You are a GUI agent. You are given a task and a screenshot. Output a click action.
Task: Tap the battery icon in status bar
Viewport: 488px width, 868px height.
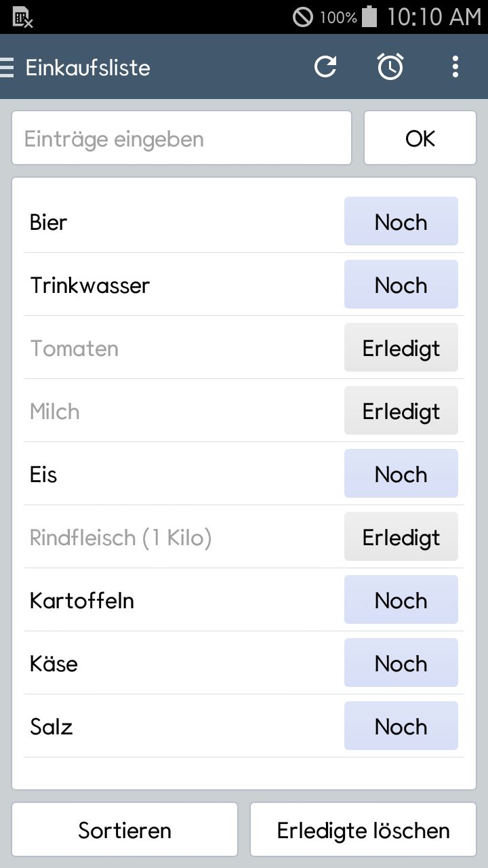(x=369, y=16)
